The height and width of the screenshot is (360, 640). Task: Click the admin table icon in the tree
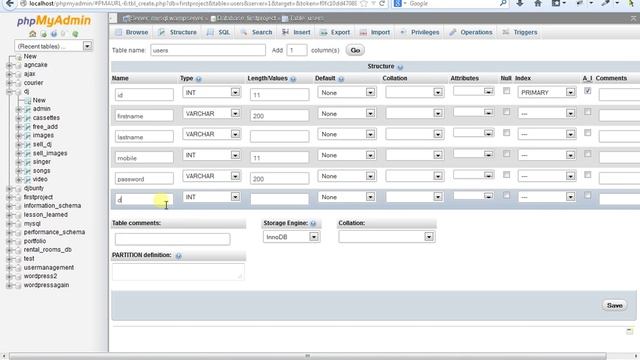27,109
